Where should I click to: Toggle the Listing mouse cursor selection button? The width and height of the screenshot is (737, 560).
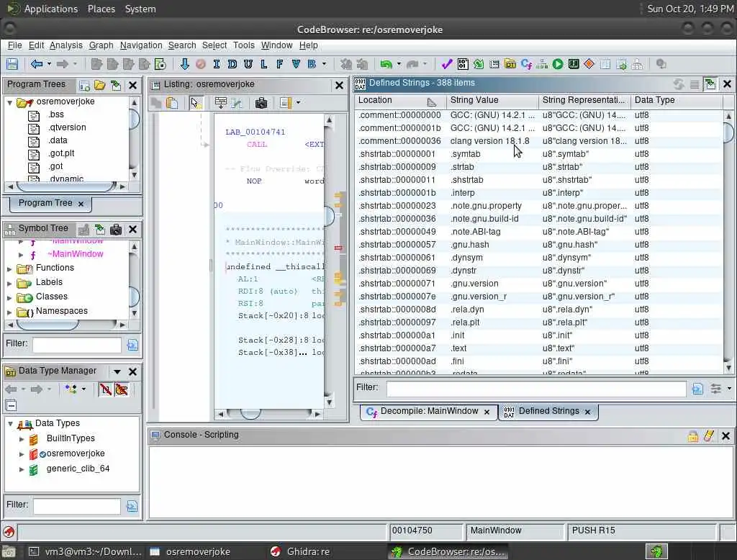click(x=196, y=102)
